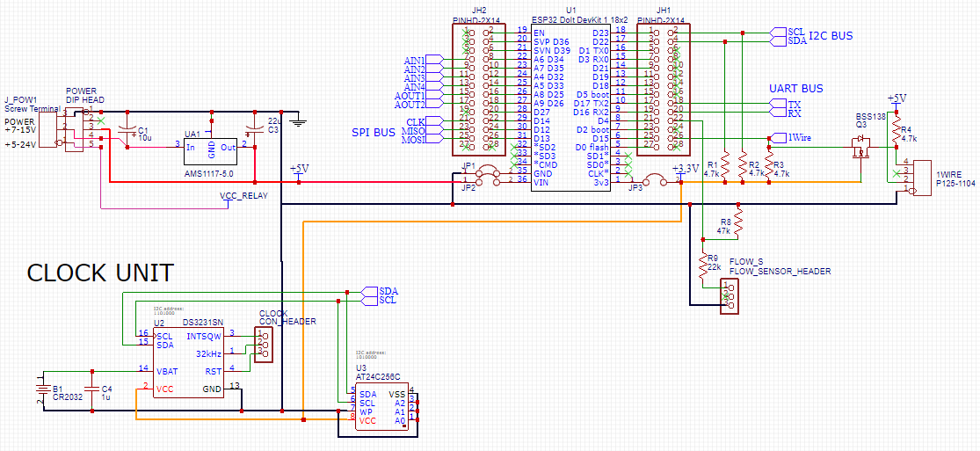The image size is (980, 451).
Task: Select capacitor C4 1u
Action: tap(92, 389)
